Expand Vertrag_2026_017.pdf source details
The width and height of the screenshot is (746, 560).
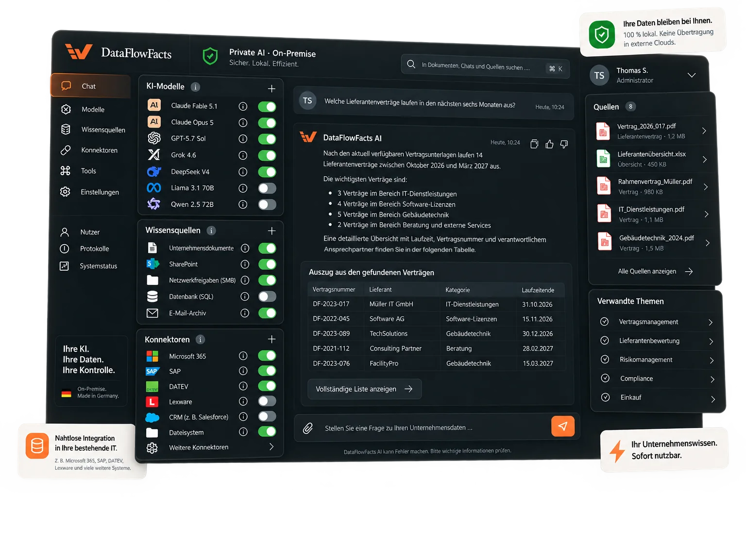704,131
